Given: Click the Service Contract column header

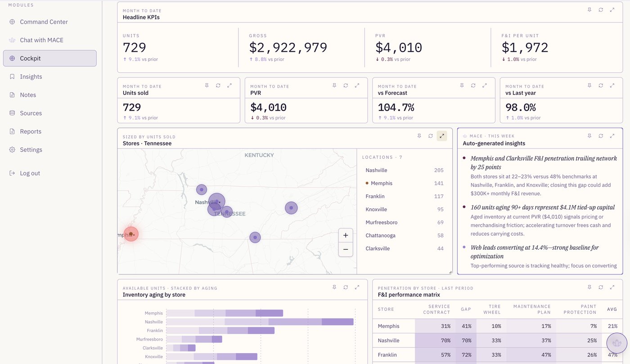Looking at the screenshot, I should click(436, 309).
